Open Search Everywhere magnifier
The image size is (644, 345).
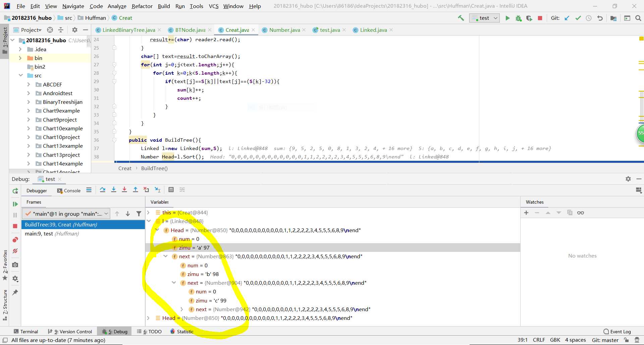point(638,18)
